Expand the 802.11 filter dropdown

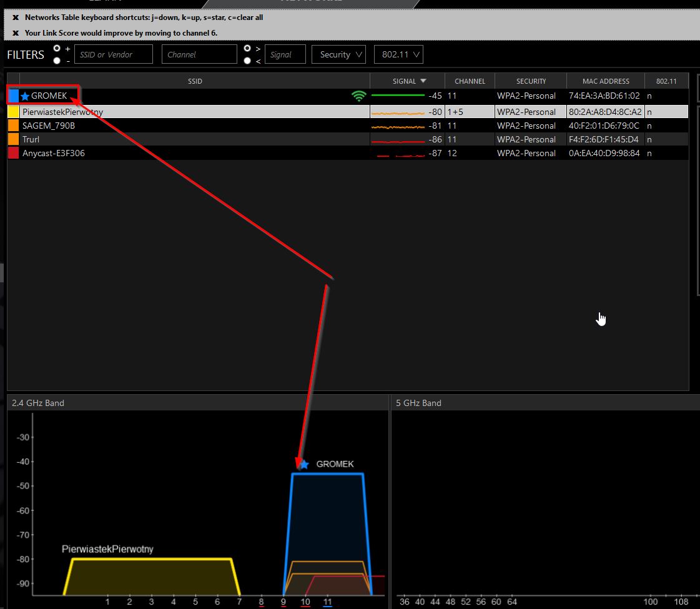pyautogui.click(x=398, y=54)
